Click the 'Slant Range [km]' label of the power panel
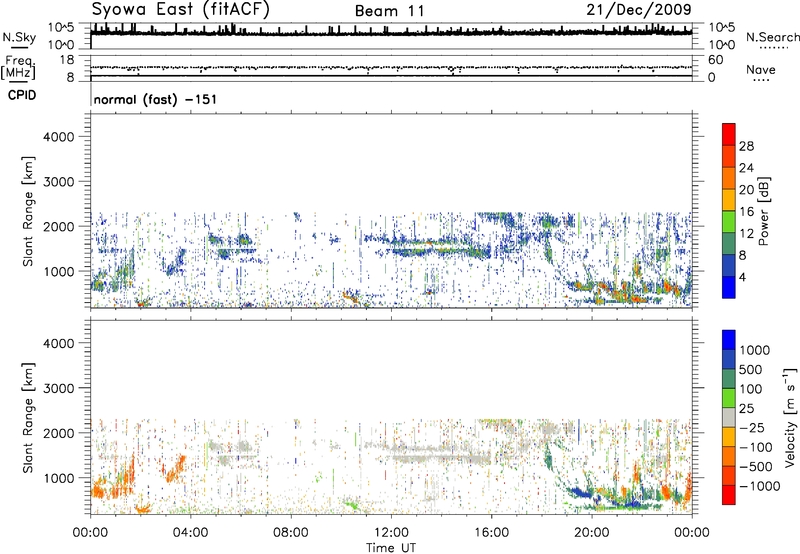Screen dimensions: 800x554 (28, 211)
